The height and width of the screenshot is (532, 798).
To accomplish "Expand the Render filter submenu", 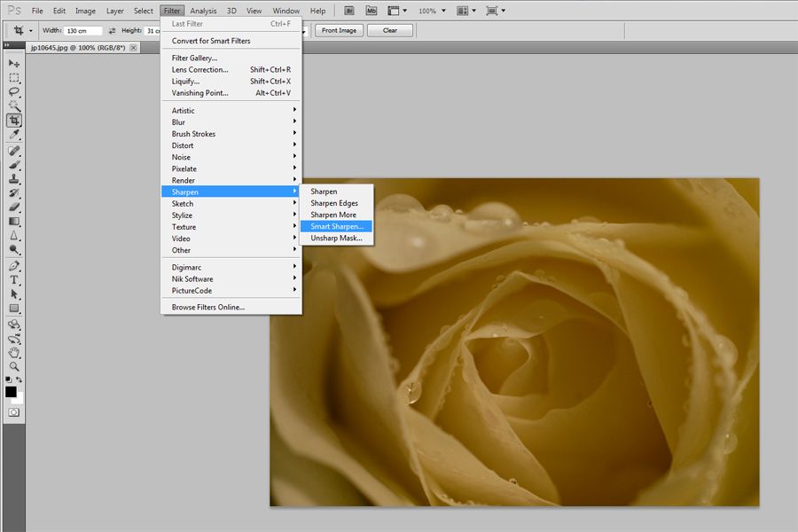I will (x=231, y=180).
